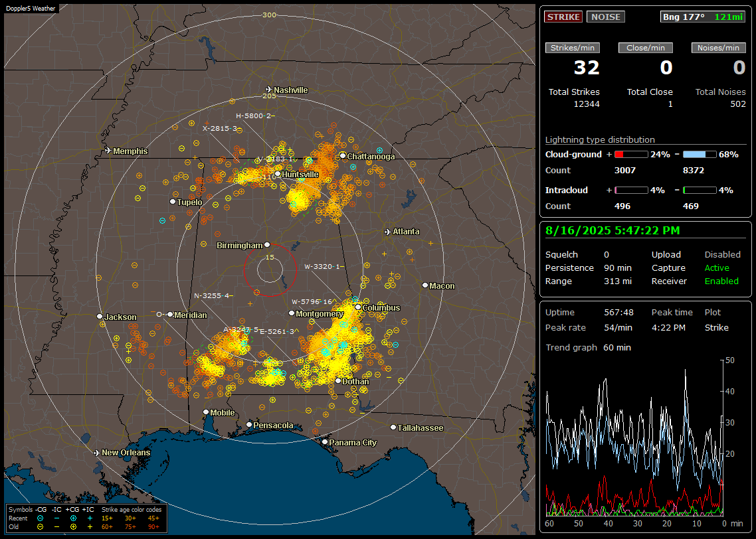Image resolution: width=756 pixels, height=539 pixels.
Task: Click the NOISE indicator button
Action: coord(606,17)
